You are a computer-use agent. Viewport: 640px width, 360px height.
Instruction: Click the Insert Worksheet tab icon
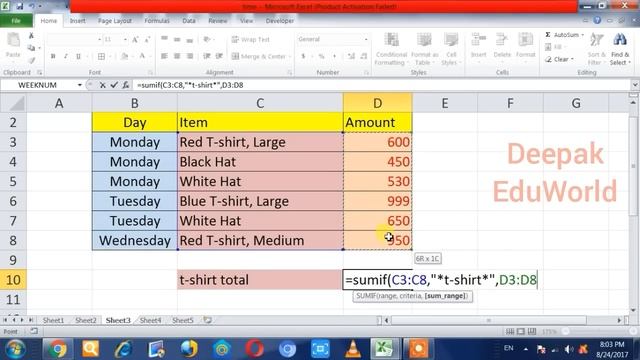pyautogui.click(x=208, y=320)
